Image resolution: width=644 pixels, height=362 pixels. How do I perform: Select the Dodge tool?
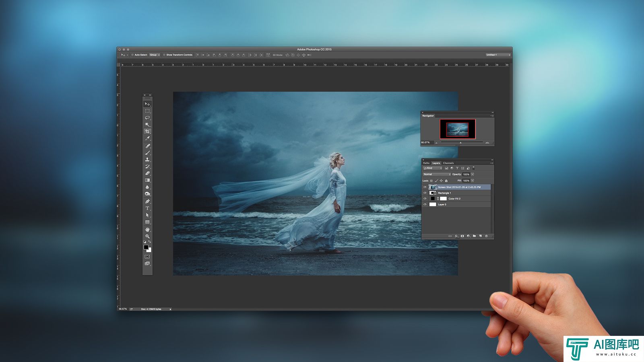(x=147, y=193)
